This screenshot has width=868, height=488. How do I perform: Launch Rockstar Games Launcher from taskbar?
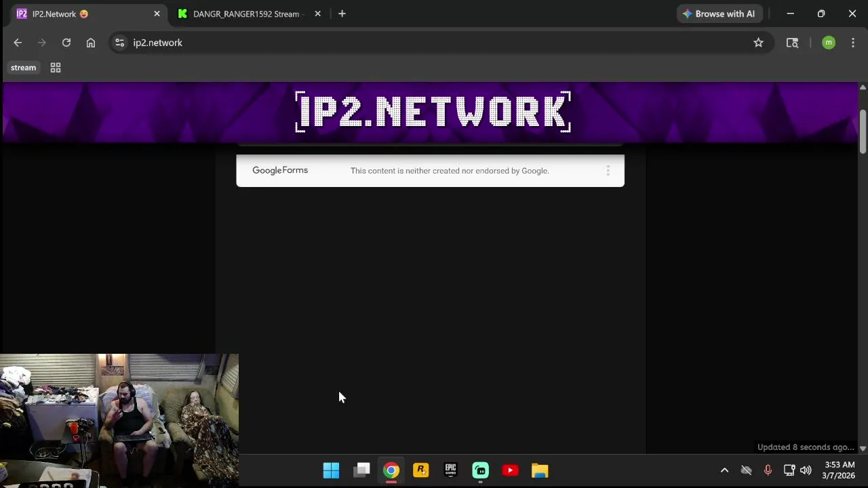coord(421,470)
